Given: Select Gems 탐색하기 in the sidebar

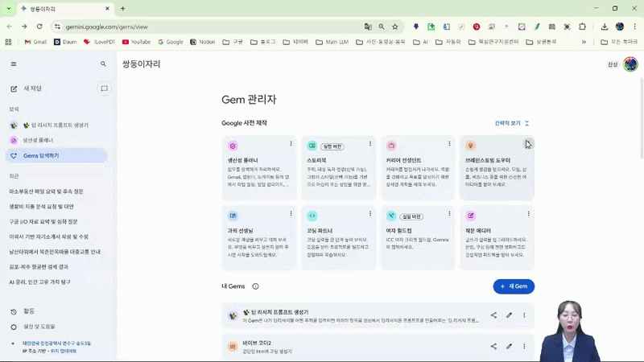Looking at the screenshot, I should coord(40,155).
